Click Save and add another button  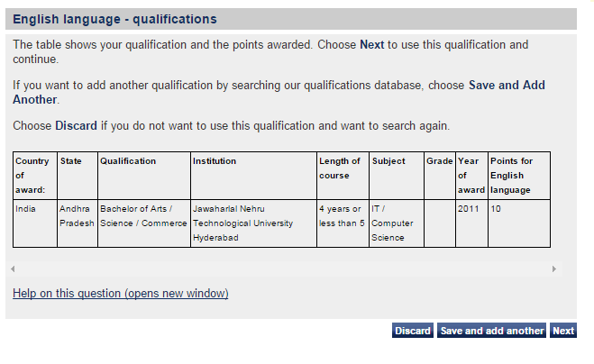click(492, 331)
